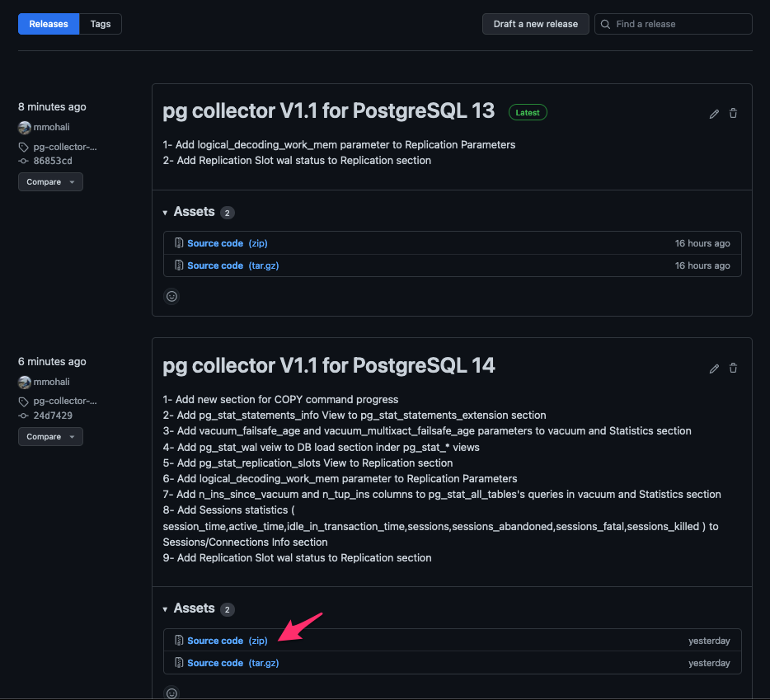The height and width of the screenshot is (700, 770).
Task: Open commit 24d7429
Action: click(53, 416)
